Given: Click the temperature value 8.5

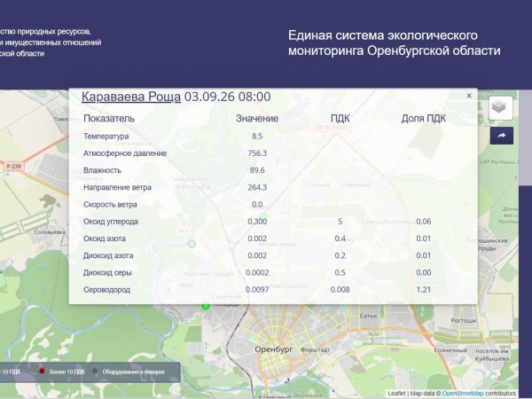Looking at the screenshot, I should point(257,137).
